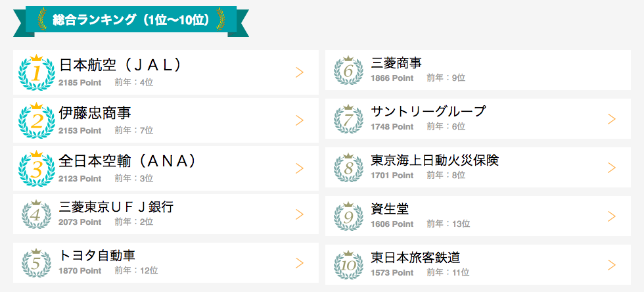Screen dimensions: 644x292
Task: Click the number 9 laurel badge
Action: pyautogui.click(x=349, y=216)
